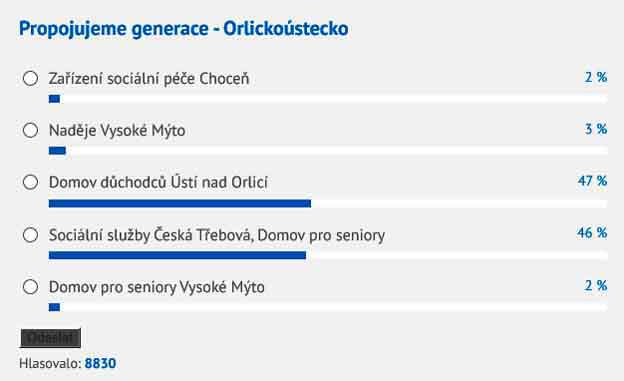624x381 pixels.
Task: Select the Zařízení sociální péče Choceň radio button
Action: tap(30, 78)
